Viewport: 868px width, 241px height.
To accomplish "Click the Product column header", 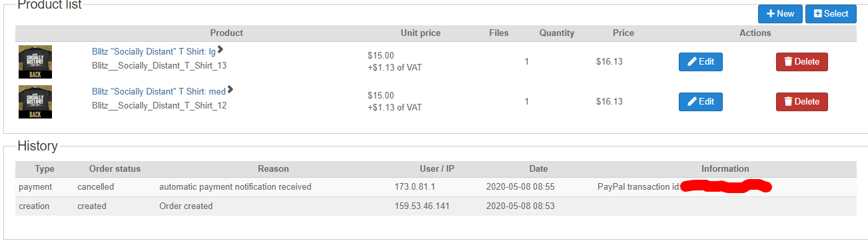I will click(226, 33).
